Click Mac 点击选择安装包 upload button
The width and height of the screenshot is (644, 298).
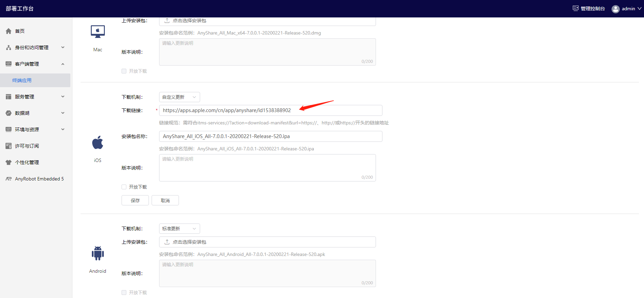tap(267, 21)
